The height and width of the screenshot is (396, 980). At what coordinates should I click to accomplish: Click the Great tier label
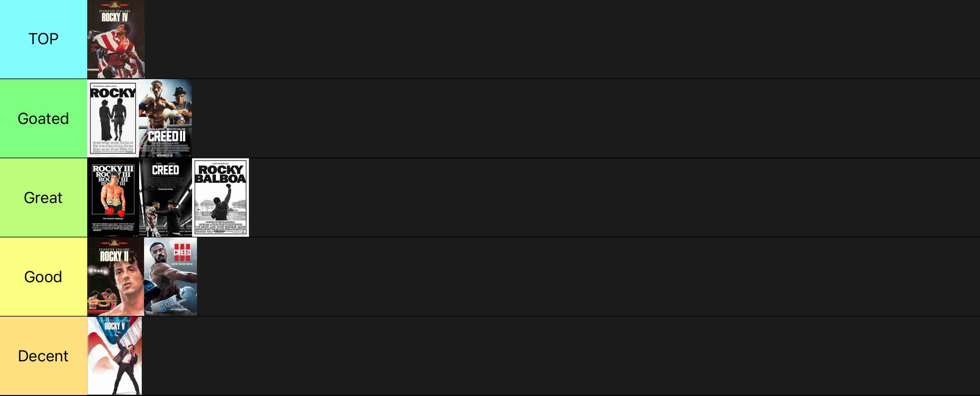43,198
